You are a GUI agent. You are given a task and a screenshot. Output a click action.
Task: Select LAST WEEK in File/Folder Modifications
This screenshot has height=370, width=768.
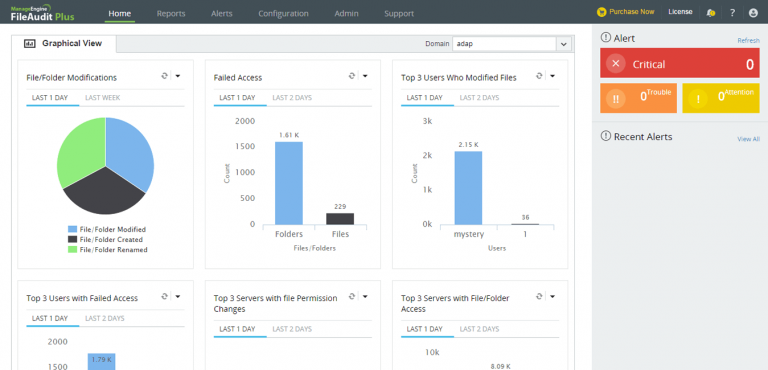102,98
